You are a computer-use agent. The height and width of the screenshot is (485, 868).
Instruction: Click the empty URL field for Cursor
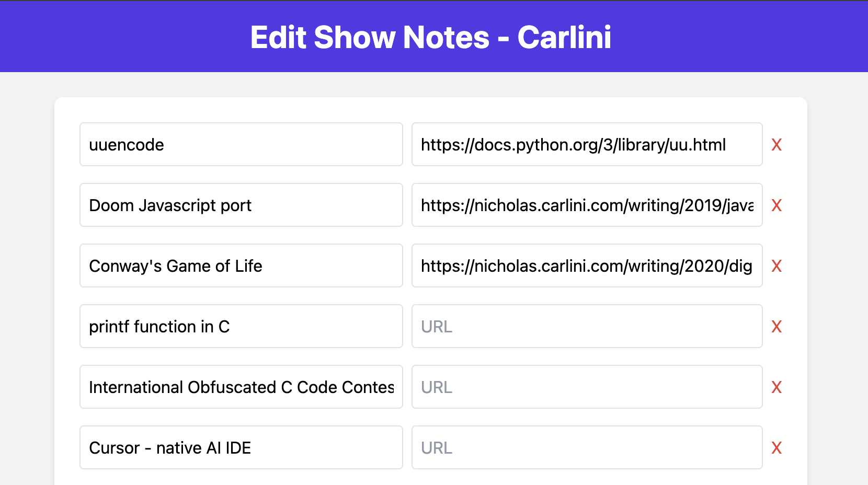587,447
